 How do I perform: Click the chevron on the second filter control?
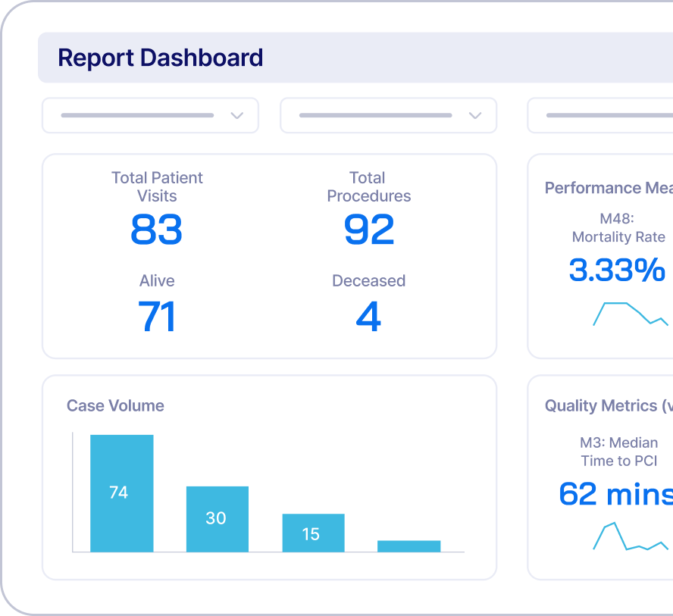point(474,115)
